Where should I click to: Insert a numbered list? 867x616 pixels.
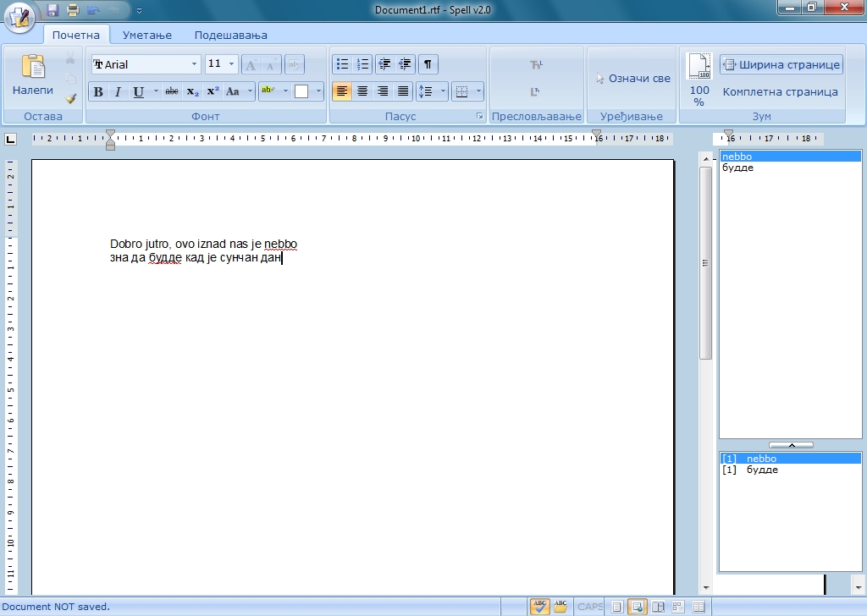pyautogui.click(x=362, y=64)
